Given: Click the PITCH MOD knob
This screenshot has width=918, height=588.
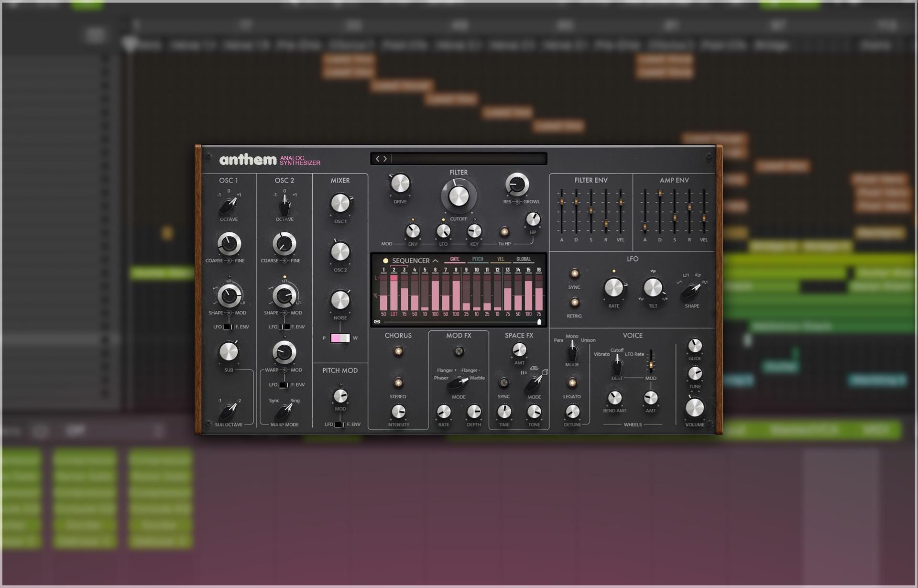Looking at the screenshot, I should [x=340, y=396].
